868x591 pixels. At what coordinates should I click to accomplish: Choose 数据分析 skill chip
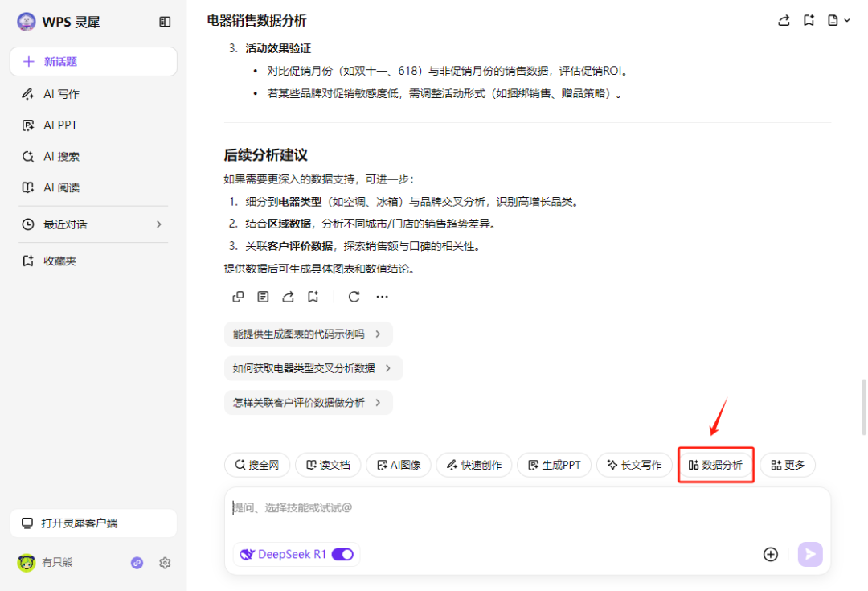tap(716, 465)
